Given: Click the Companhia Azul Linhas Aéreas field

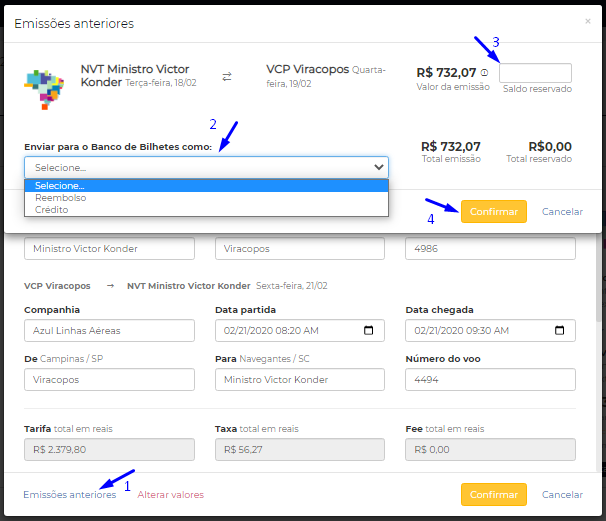Looking at the screenshot, I should (x=109, y=331).
